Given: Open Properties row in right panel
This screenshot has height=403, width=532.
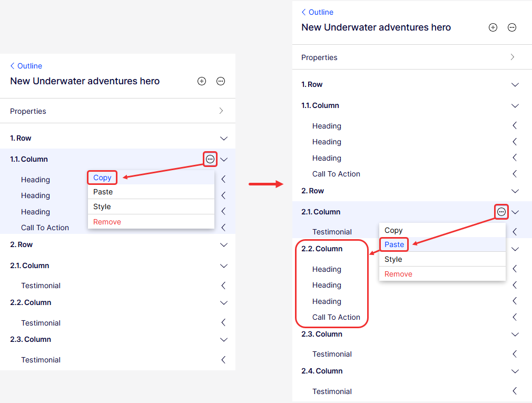Looking at the screenshot, I should click(x=412, y=57).
